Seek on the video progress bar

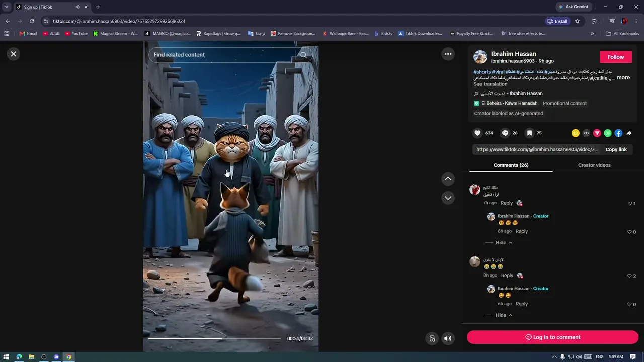coord(214,338)
